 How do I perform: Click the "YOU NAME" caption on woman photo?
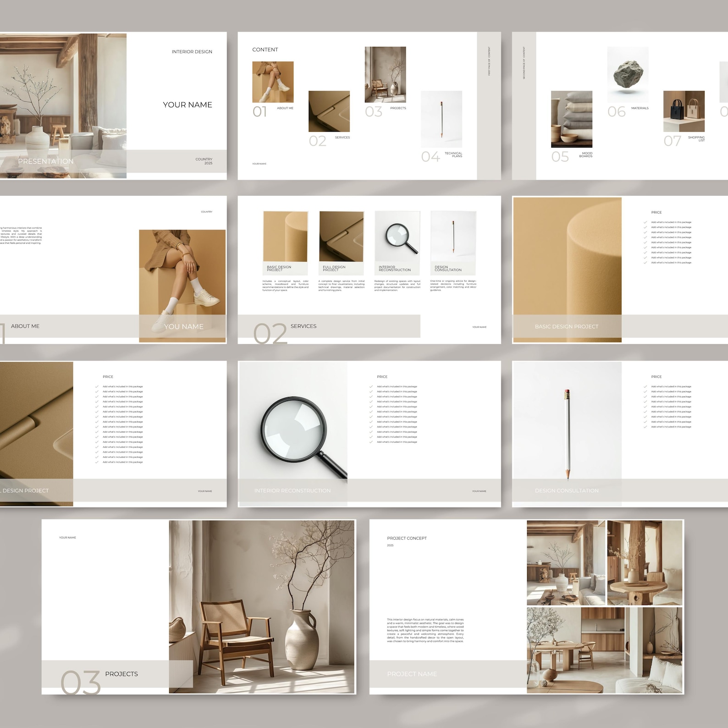click(x=184, y=326)
